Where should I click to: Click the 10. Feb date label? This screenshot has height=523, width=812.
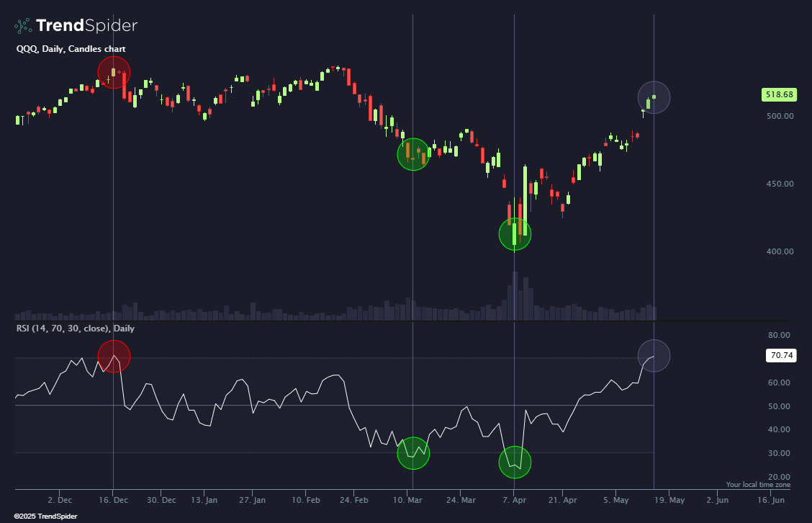(305, 500)
